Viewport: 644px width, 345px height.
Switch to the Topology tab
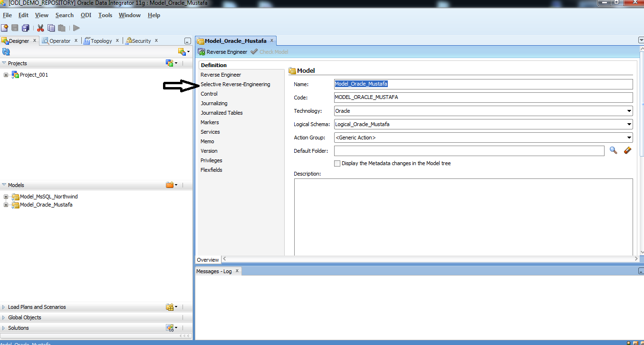coord(101,41)
